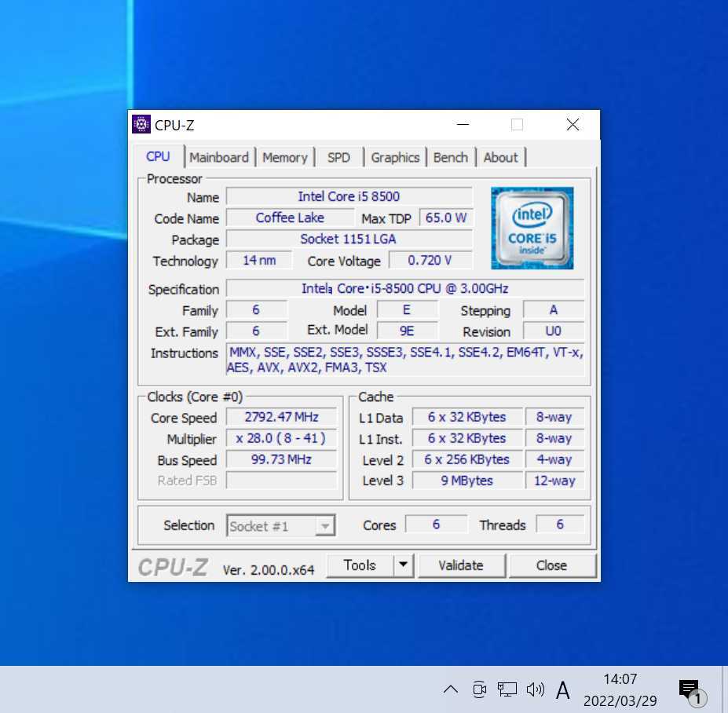
Task: Open the Memory tab
Action: point(284,157)
